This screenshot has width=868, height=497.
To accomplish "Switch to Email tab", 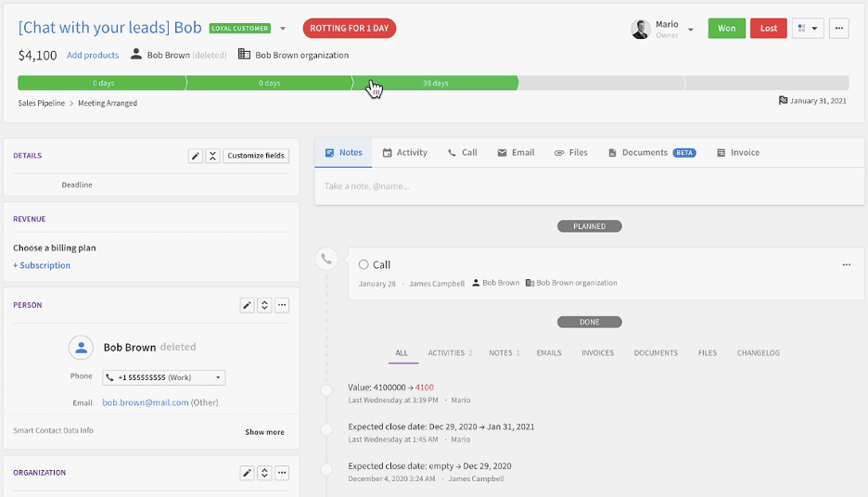I will [516, 153].
